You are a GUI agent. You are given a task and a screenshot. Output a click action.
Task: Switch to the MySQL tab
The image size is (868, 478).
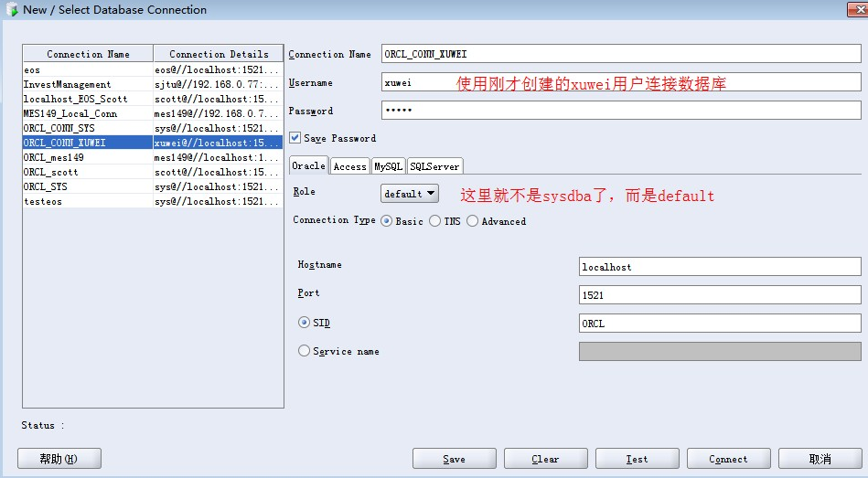pos(388,166)
